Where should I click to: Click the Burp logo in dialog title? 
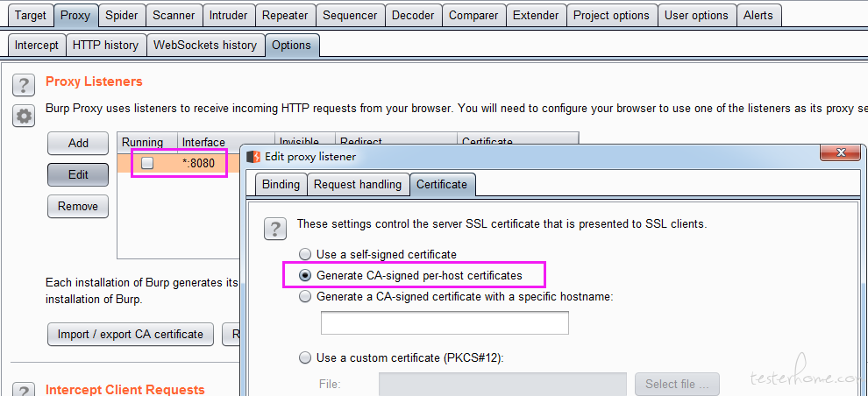click(x=253, y=157)
